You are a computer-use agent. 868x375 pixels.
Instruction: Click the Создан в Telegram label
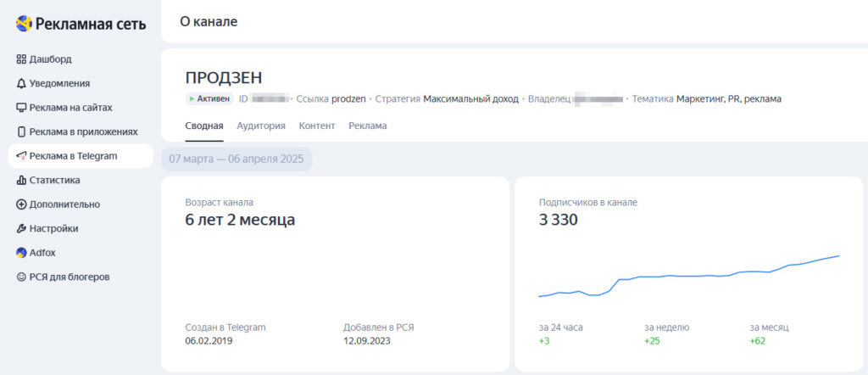(x=225, y=327)
